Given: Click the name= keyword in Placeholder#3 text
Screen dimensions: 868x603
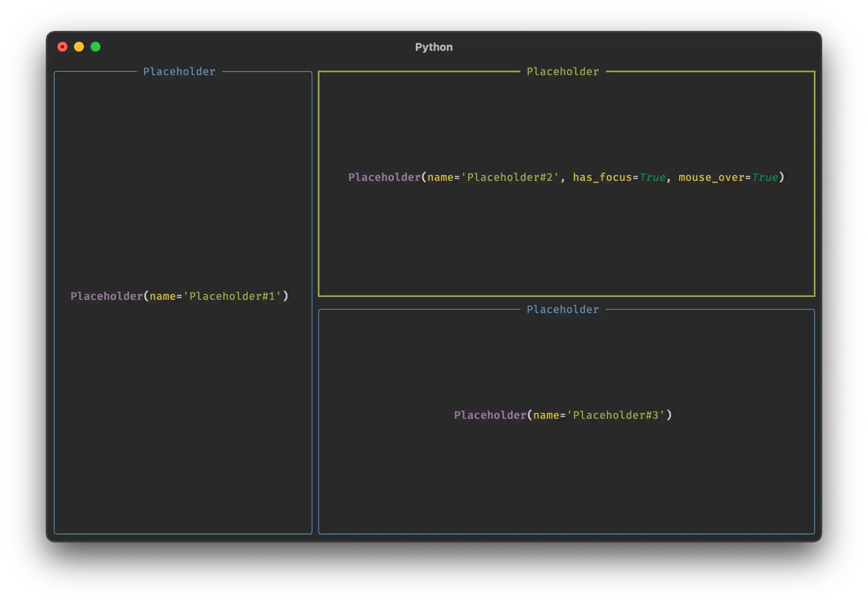Looking at the screenshot, I should [549, 415].
